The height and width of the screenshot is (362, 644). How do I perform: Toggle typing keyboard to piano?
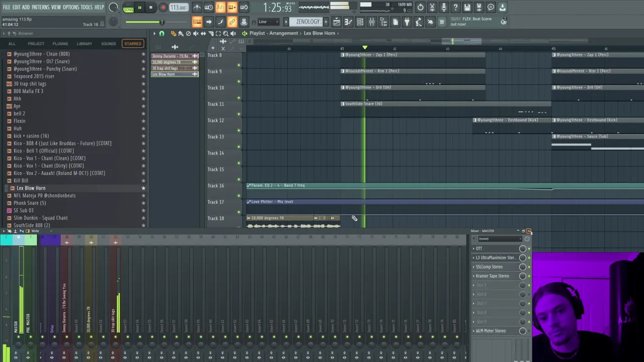coord(197,22)
